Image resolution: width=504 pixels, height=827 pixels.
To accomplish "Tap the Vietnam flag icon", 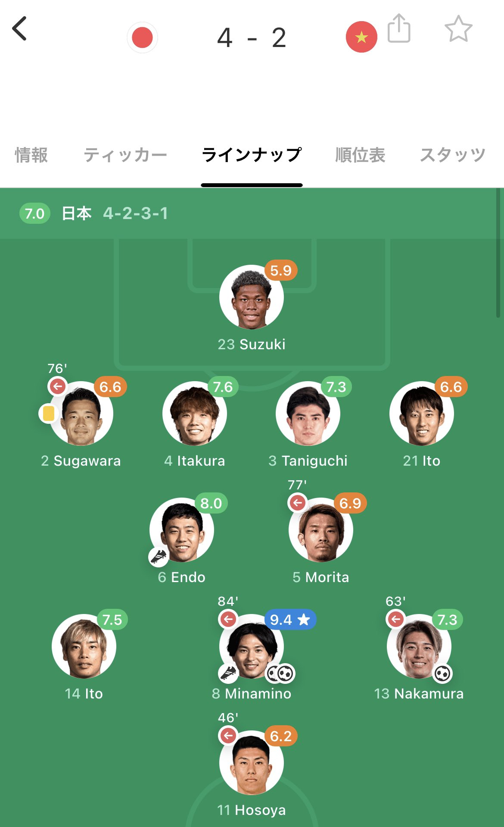I will click(x=361, y=37).
